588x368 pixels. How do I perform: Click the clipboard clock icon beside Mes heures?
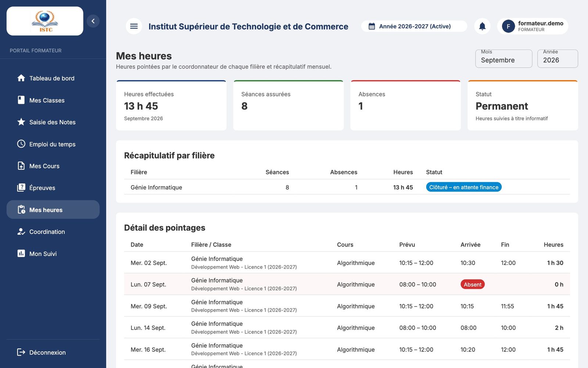point(21,210)
